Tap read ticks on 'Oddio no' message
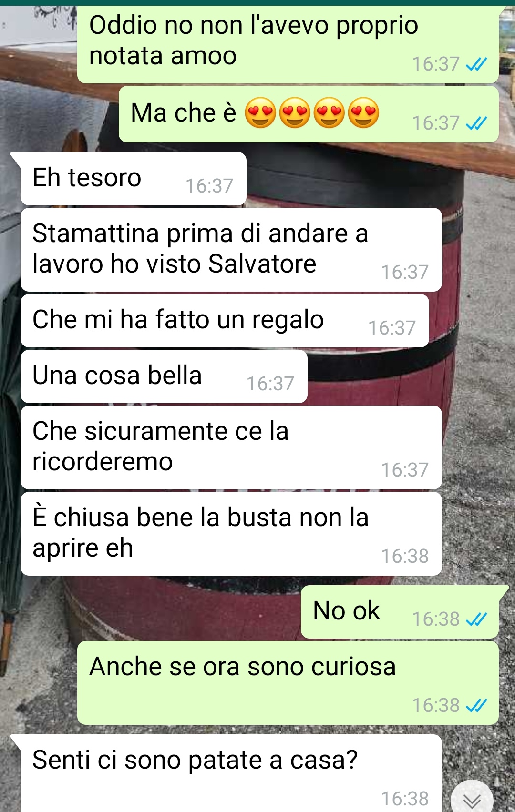515x812 pixels. (x=476, y=64)
